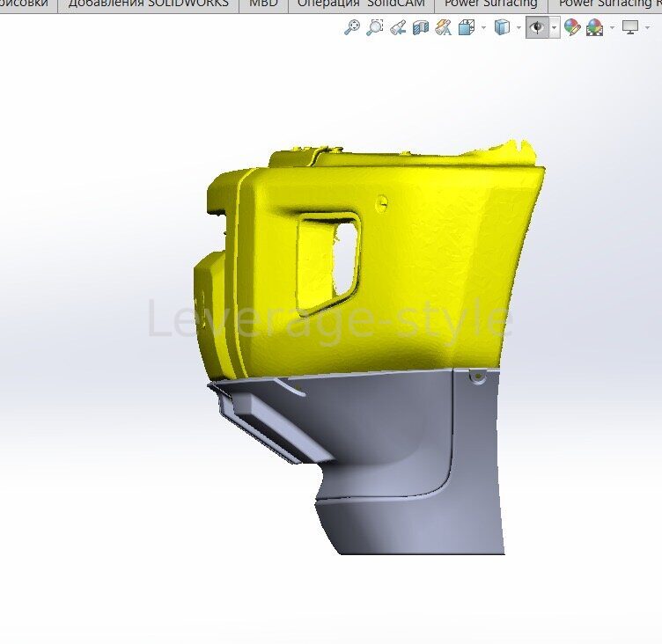Expand the View Orientation dropdown arrow
Image resolution: width=662 pixels, height=644 pixels.
[x=483, y=28]
